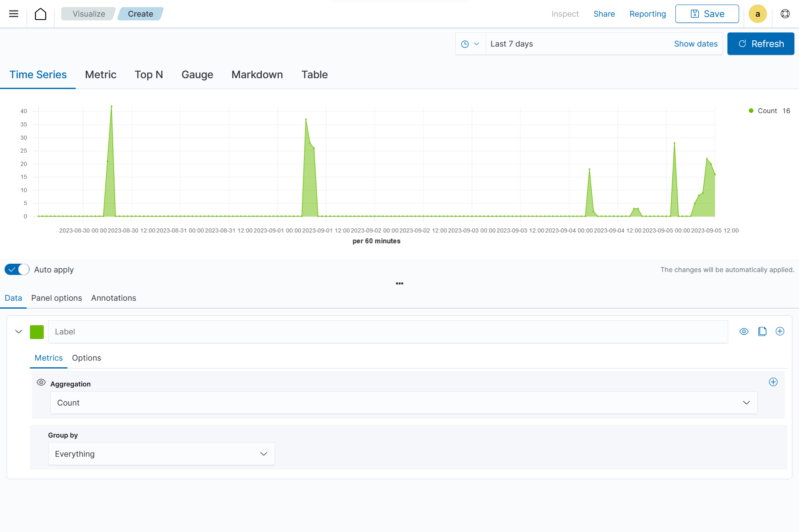
Task: Add a metric with the plus icon
Action: (773, 382)
